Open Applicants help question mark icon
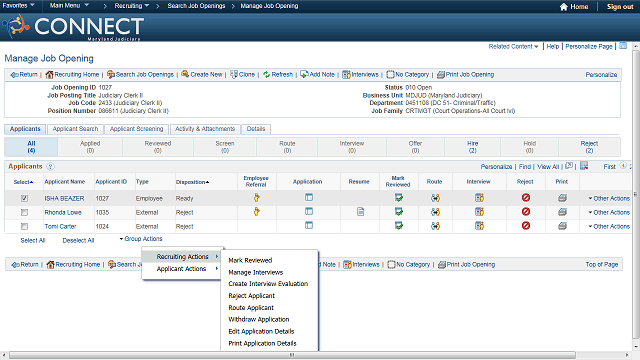640x360 pixels. pos(50,167)
